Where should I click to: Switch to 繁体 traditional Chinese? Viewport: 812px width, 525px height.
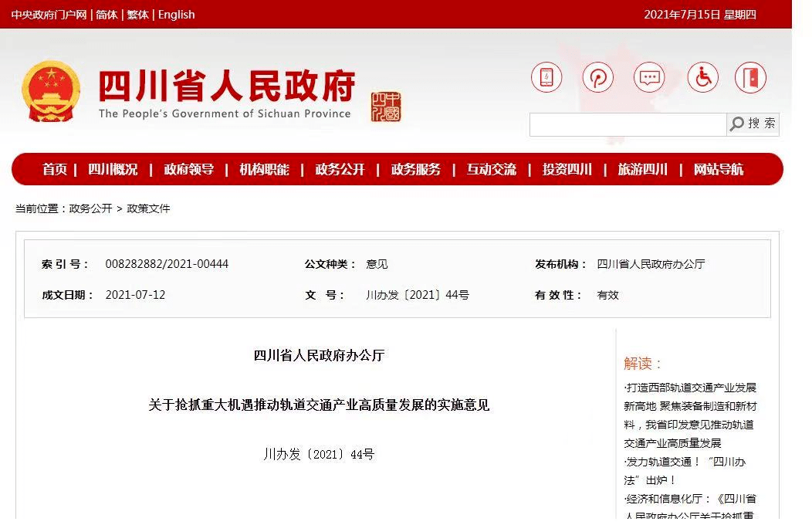click(138, 15)
